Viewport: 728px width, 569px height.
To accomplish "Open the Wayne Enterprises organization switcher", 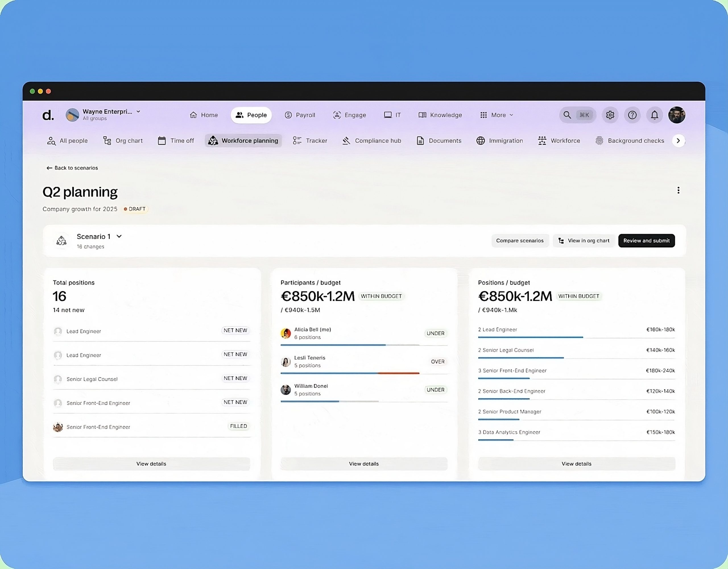I will [107, 115].
